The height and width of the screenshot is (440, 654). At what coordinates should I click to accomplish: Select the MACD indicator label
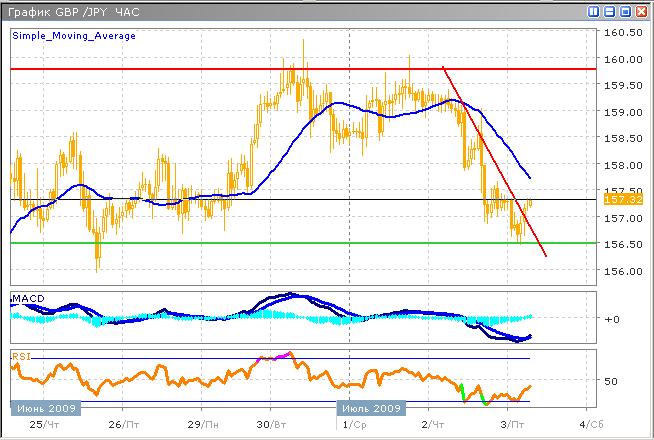click(27, 300)
